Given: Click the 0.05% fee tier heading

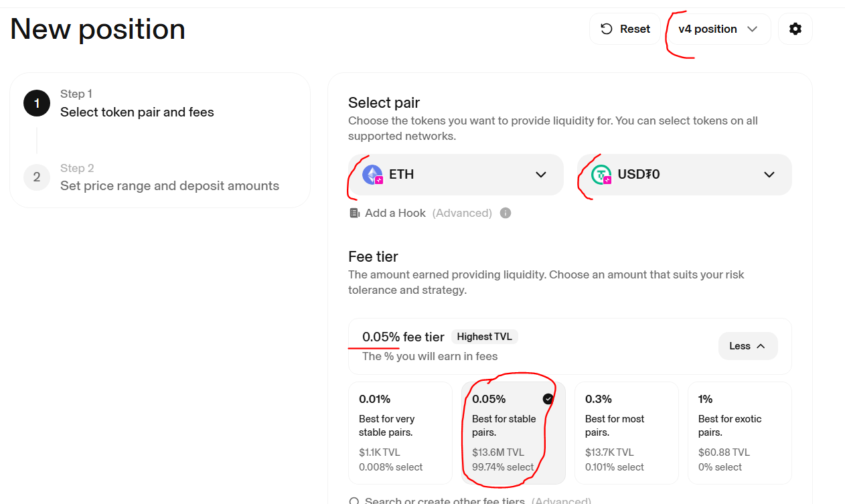Looking at the screenshot, I should [403, 337].
